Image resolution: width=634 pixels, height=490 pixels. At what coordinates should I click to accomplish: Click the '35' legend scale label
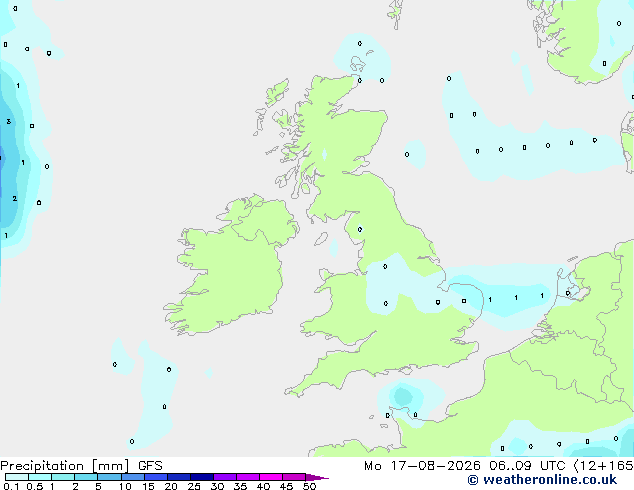[x=240, y=486]
